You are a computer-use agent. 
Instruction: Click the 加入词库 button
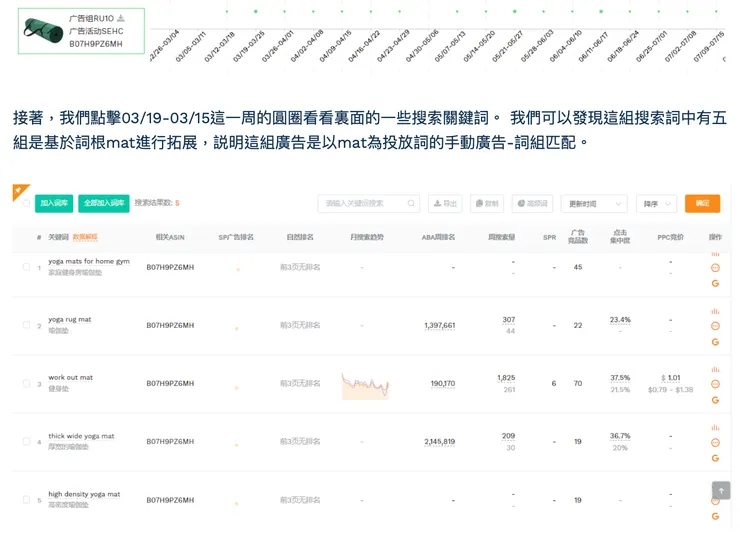[54, 203]
